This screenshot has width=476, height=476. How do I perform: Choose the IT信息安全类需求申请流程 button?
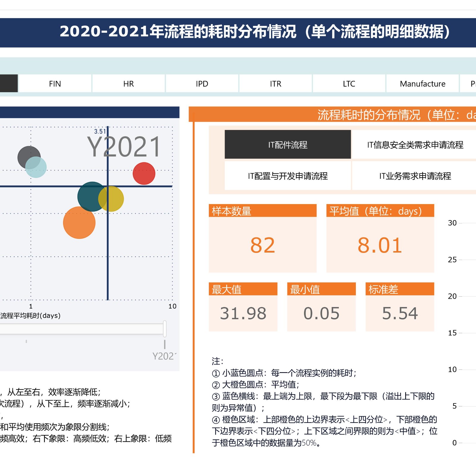[x=415, y=145]
